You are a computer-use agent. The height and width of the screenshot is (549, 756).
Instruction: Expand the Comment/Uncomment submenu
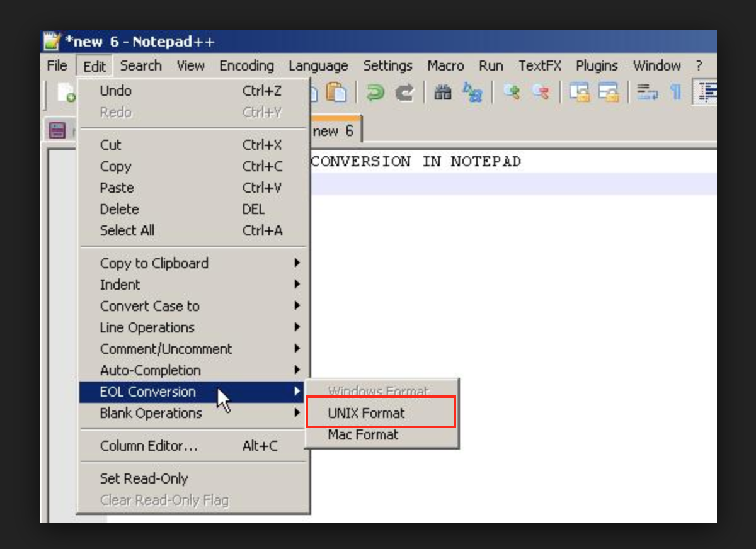193,349
